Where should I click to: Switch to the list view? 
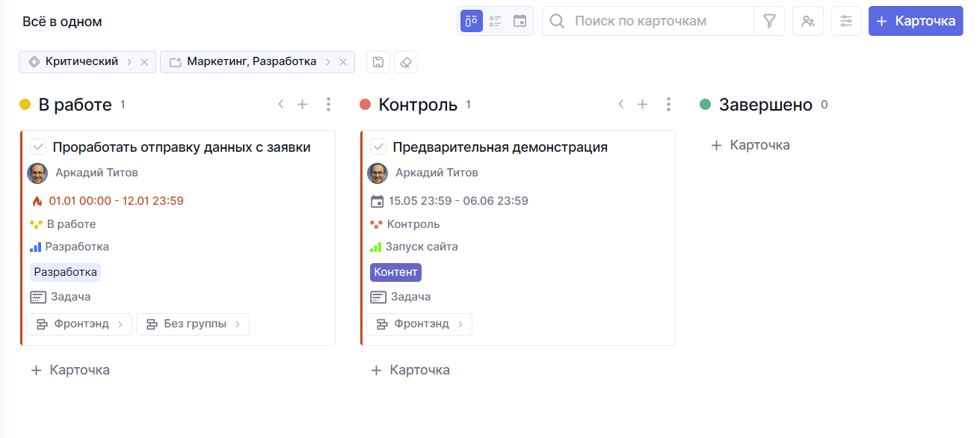496,21
